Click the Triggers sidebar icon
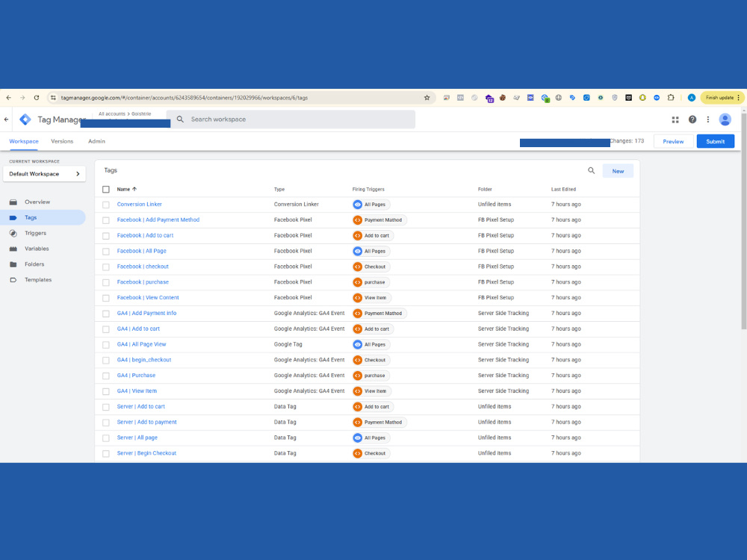 tap(13, 233)
